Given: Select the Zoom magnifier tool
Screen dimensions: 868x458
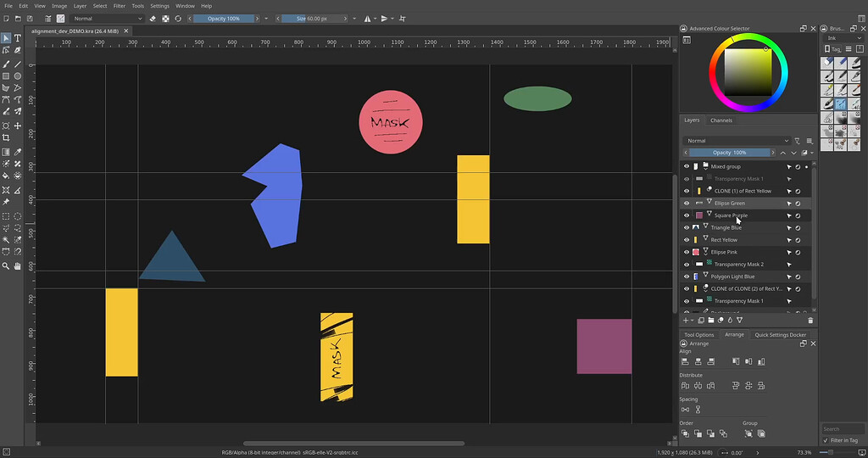Looking at the screenshot, I should [6, 265].
